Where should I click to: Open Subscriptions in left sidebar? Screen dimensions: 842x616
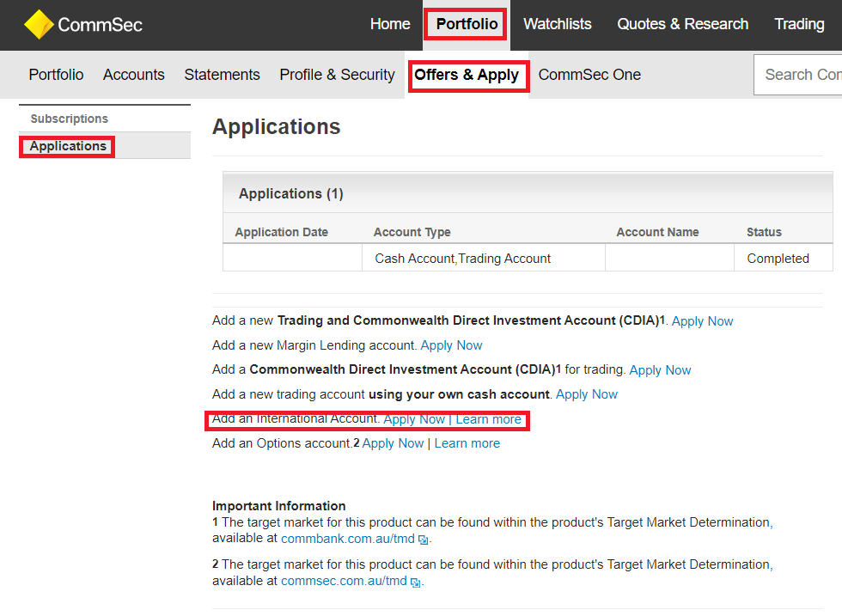[70, 119]
